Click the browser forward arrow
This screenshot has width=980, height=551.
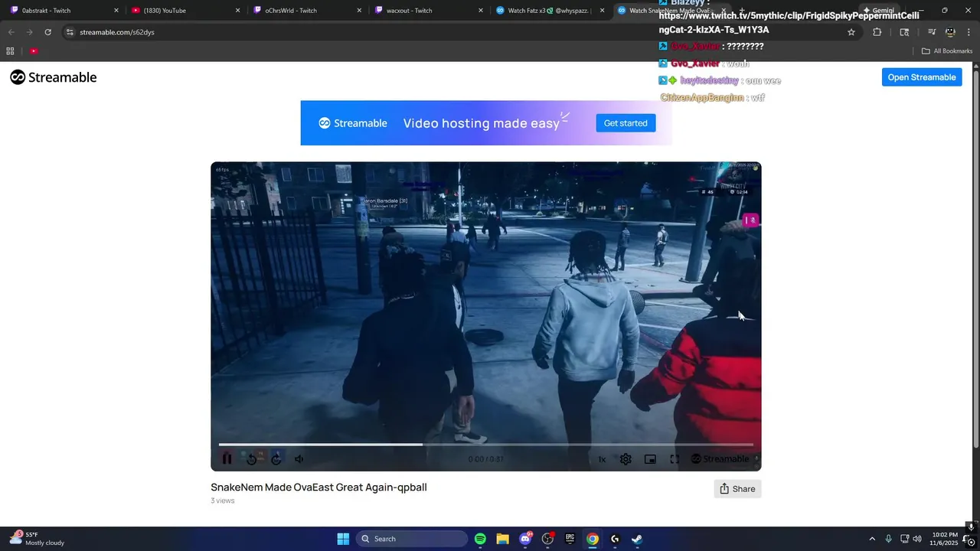pos(29,32)
